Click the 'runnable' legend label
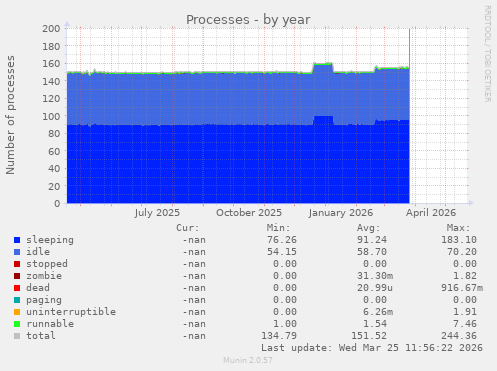 coord(50,324)
